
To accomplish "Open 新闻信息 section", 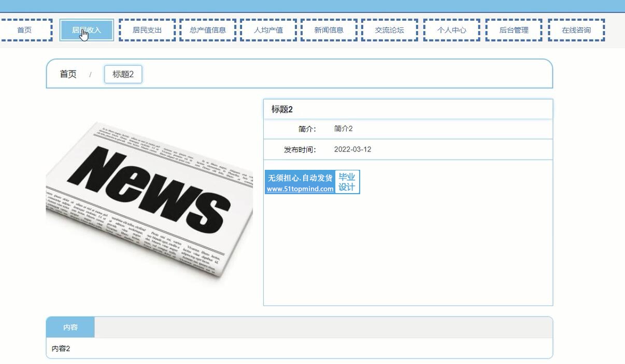I will coord(329,30).
